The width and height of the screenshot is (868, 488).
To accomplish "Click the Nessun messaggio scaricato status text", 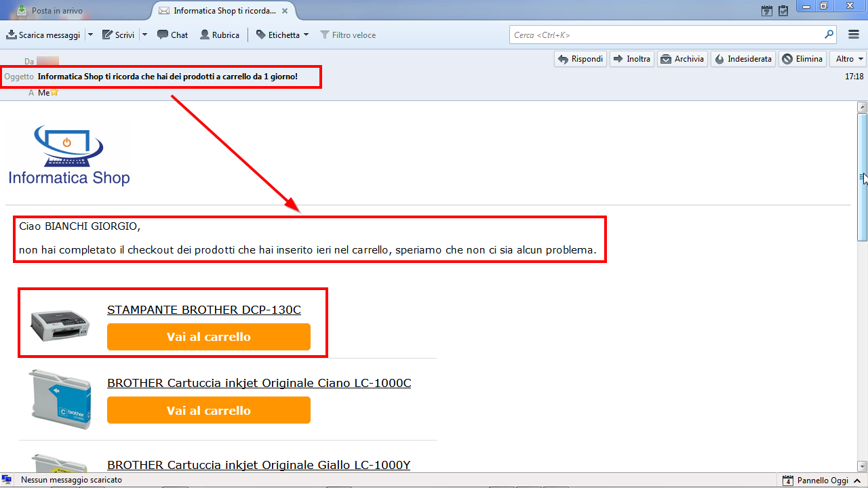I will (72, 480).
